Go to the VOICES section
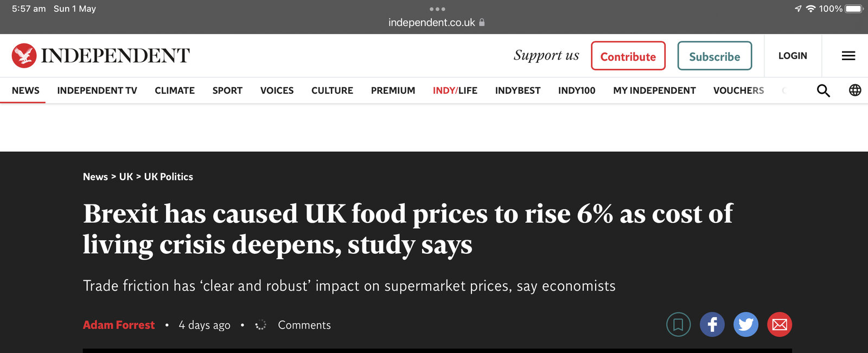 277,91
